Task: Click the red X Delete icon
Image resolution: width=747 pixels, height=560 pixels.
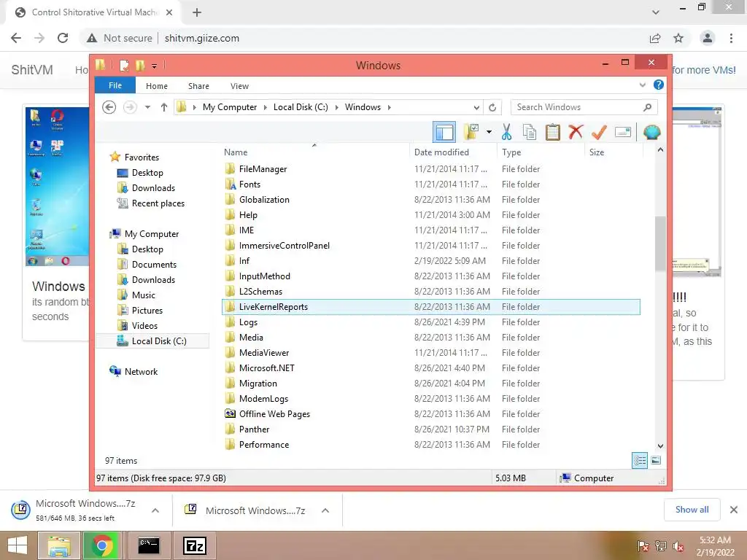Action: click(576, 132)
